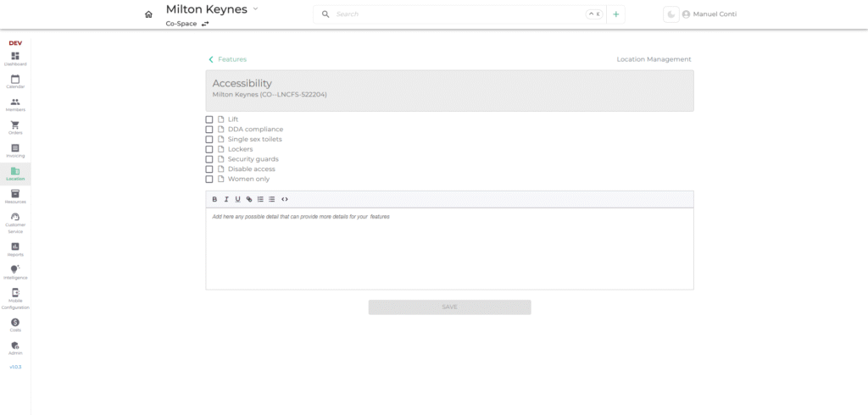The width and height of the screenshot is (868, 415).
Task: Switch space using Co-Space swap arrows
Action: pos(204,24)
